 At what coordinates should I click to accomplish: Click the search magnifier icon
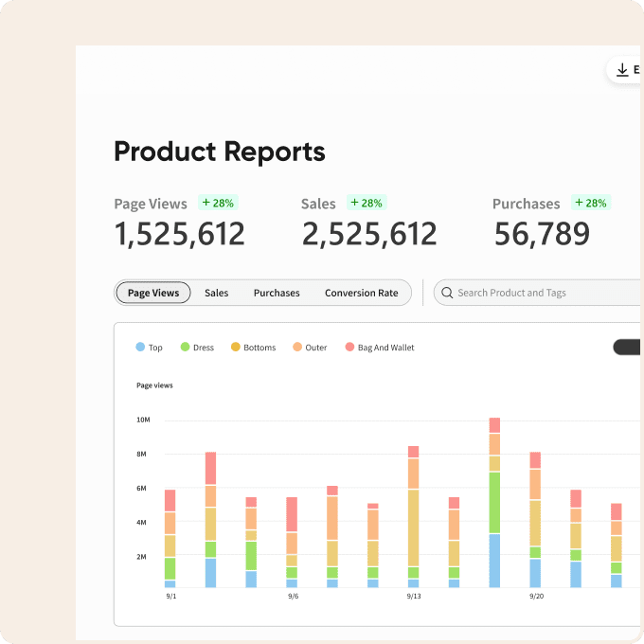446,293
